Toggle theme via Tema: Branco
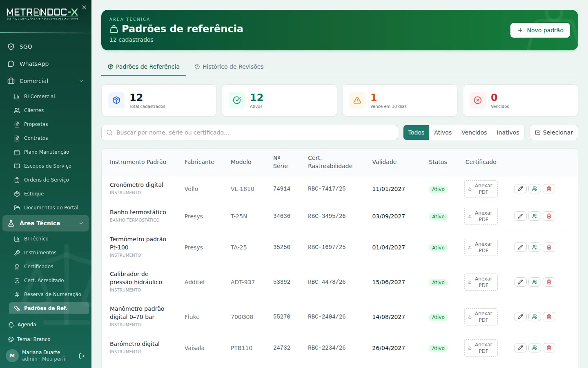 click(x=46, y=339)
